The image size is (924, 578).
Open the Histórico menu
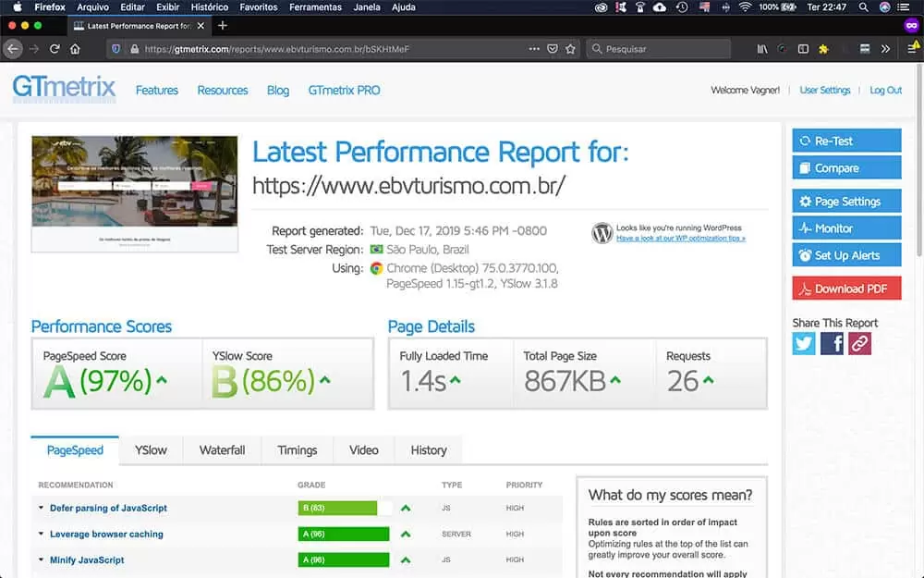[209, 7]
